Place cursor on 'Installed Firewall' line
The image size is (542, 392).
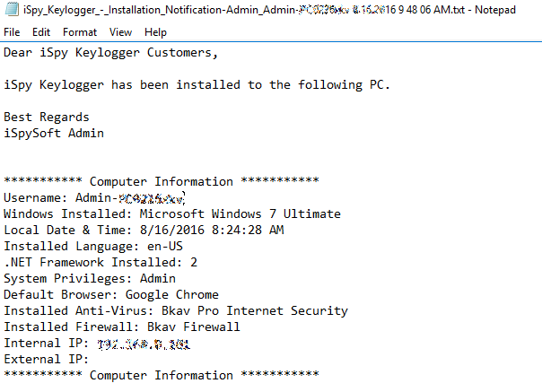click(121, 327)
